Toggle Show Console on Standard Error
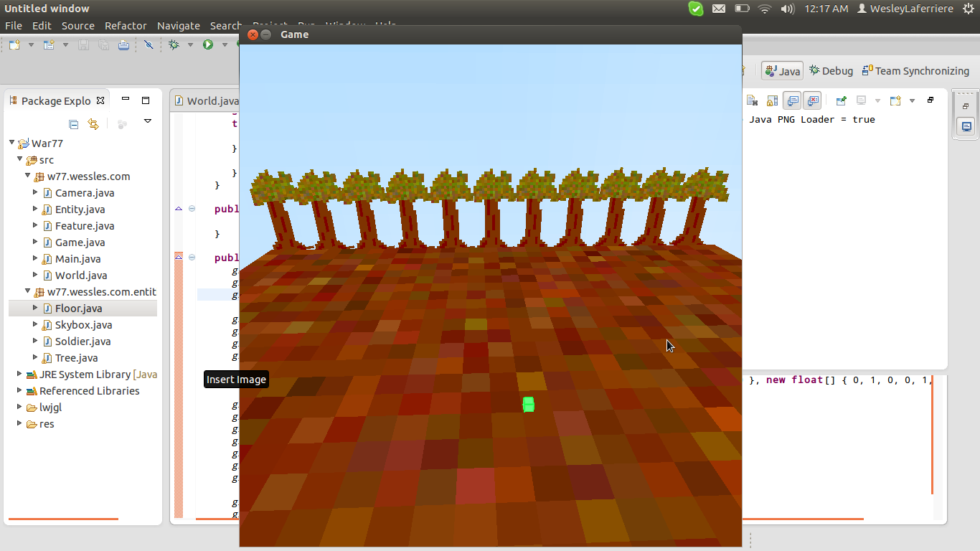This screenshot has width=980, height=551. 812,100
